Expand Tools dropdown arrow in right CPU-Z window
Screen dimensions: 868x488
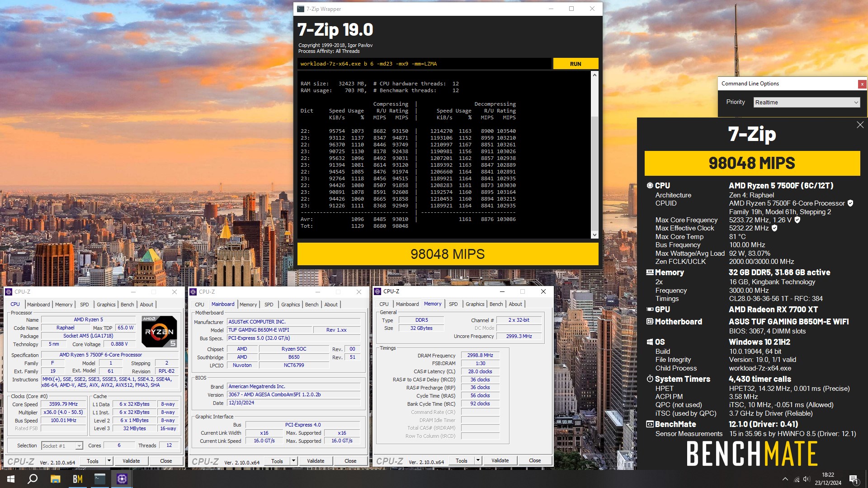pyautogui.click(x=478, y=460)
